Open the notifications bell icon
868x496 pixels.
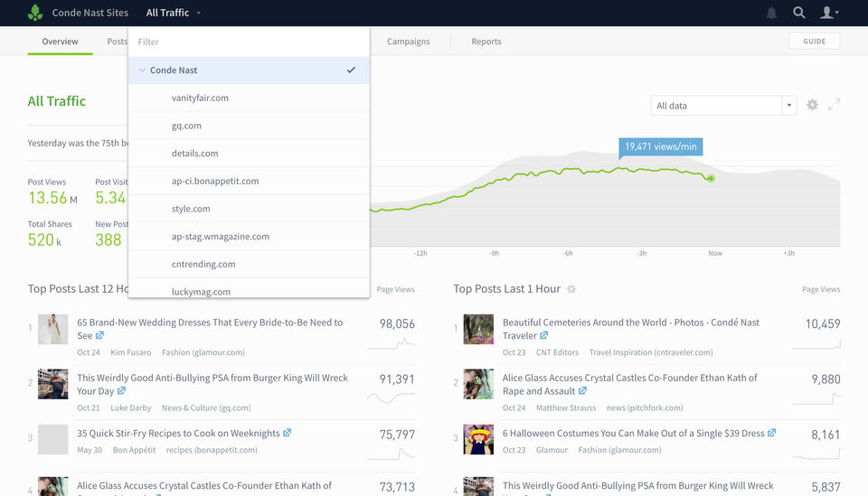771,13
